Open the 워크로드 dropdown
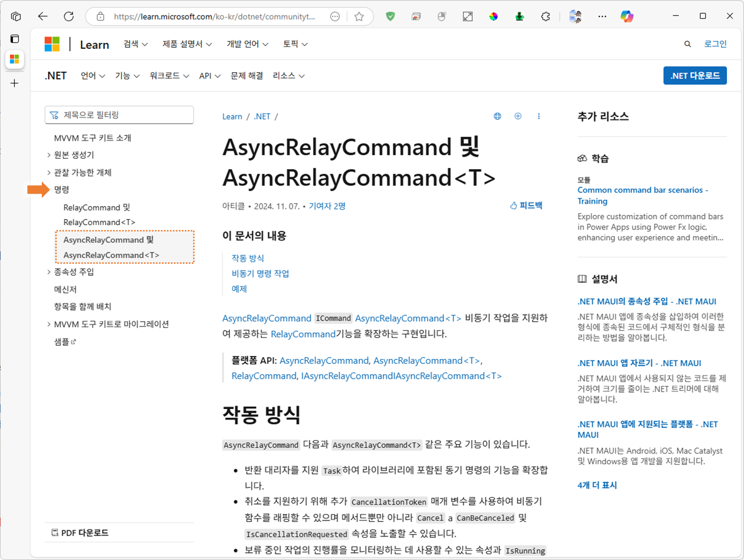Image resolution: width=744 pixels, height=560 pixels. pos(169,76)
